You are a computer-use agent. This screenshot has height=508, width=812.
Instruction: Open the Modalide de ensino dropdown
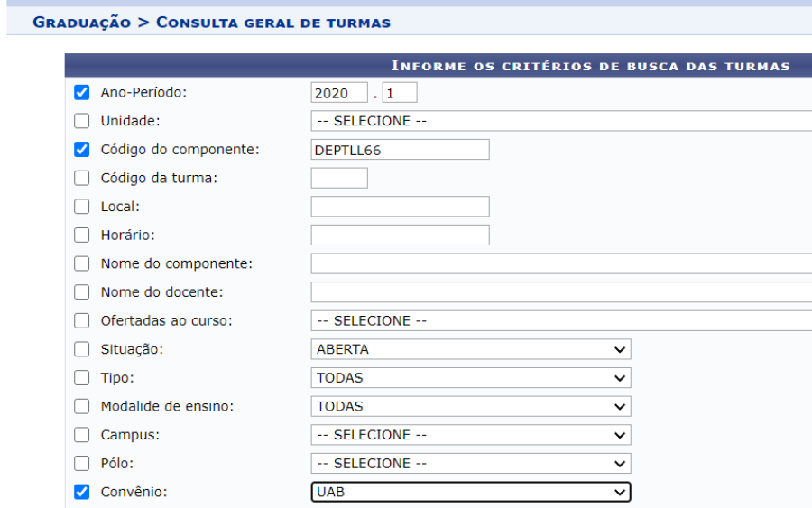click(x=470, y=406)
